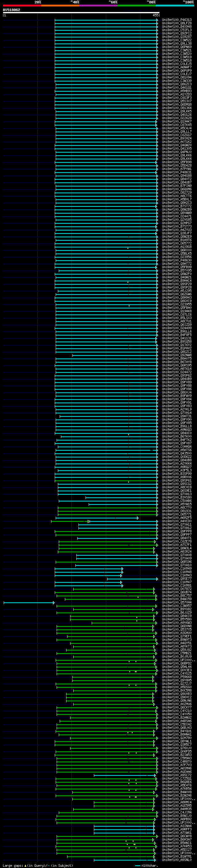Select hit label UniRef100_A7S7F1
Screen dimensions: 197x868
tap(176, 545)
